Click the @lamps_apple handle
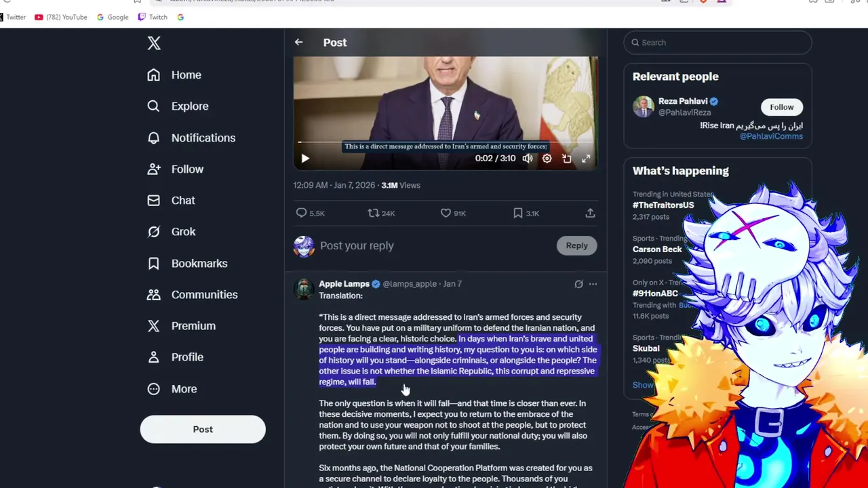868x488 pixels. pos(410,284)
